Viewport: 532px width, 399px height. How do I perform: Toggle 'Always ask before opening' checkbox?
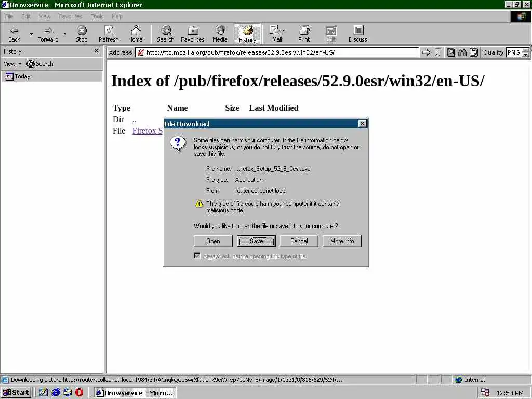pyautogui.click(x=197, y=256)
